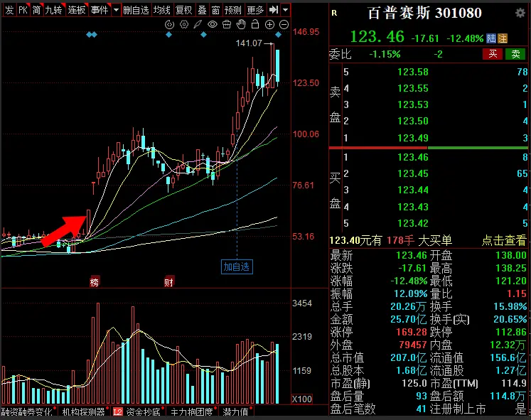
Task: Jump to end with arrow-bar icon
Action: click(273, 10)
